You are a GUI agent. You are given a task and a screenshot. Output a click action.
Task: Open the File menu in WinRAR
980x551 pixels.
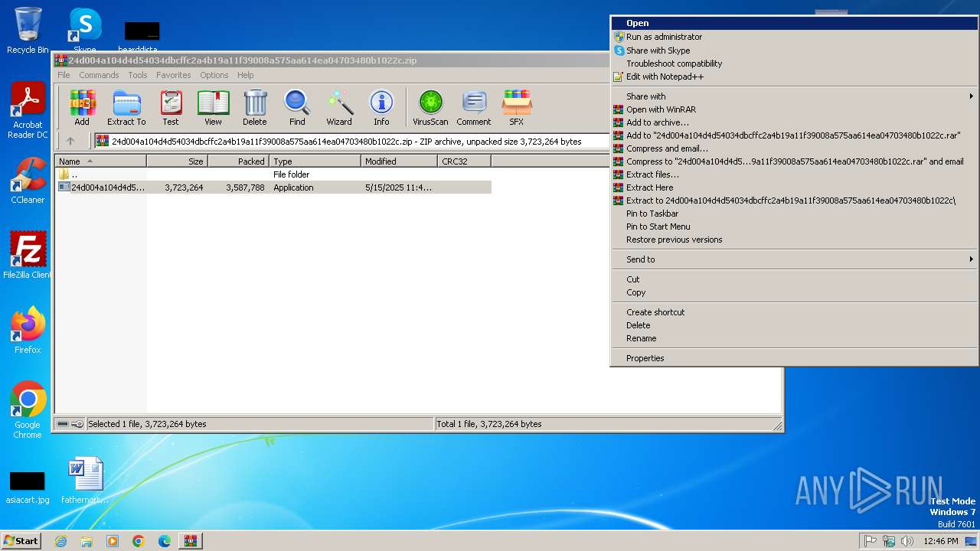pyautogui.click(x=64, y=75)
